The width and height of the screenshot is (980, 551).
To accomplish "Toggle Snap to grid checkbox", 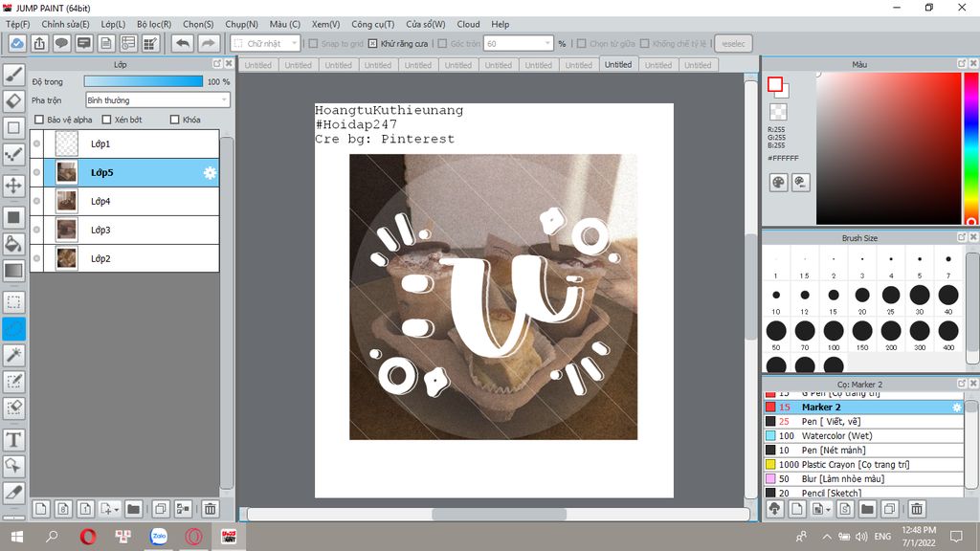I will pyautogui.click(x=314, y=44).
